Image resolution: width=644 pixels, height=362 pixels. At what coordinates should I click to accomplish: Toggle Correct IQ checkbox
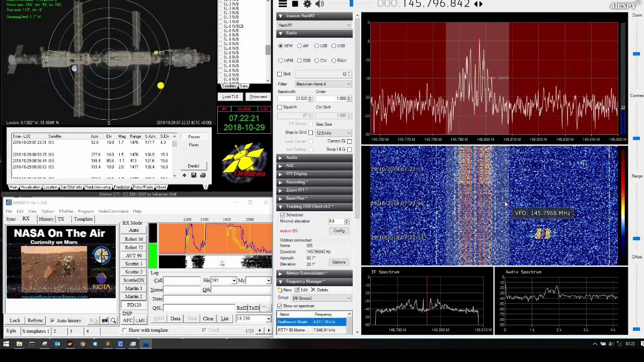tap(349, 141)
